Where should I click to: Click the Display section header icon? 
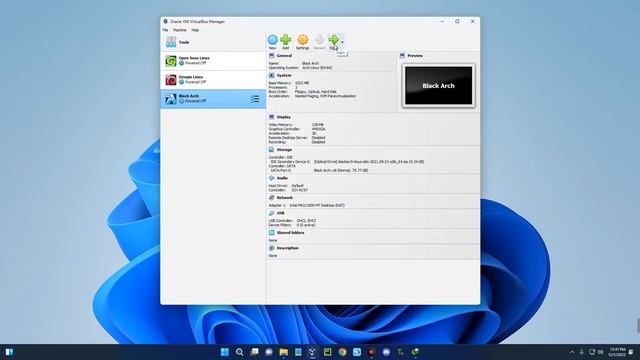271,117
